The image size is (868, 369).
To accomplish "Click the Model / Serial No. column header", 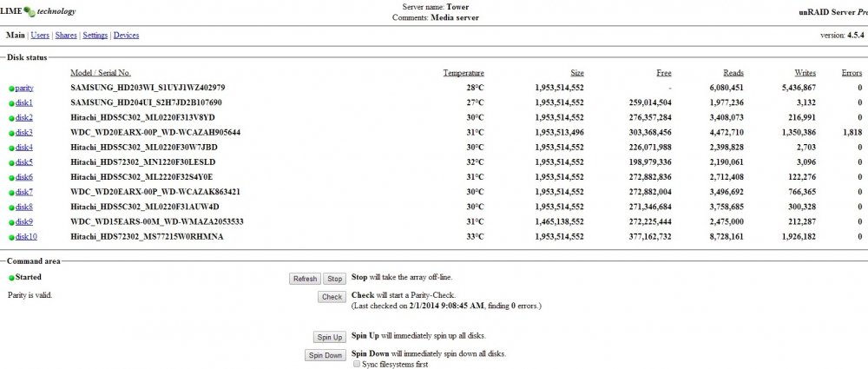I will click(101, 73).
